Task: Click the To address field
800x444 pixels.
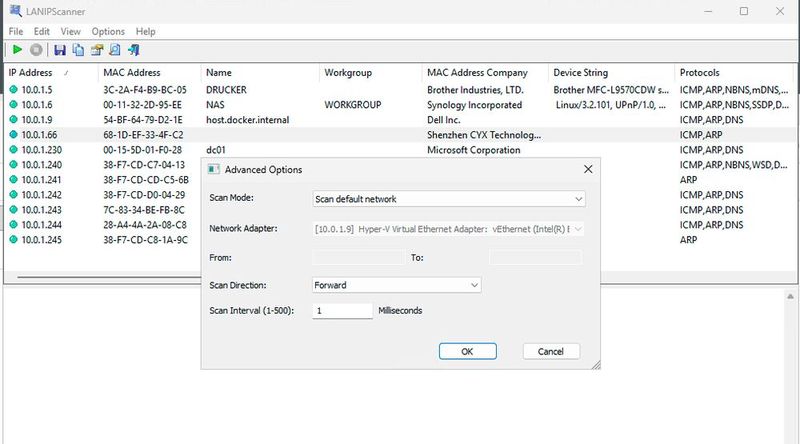Action: [536, 257]
